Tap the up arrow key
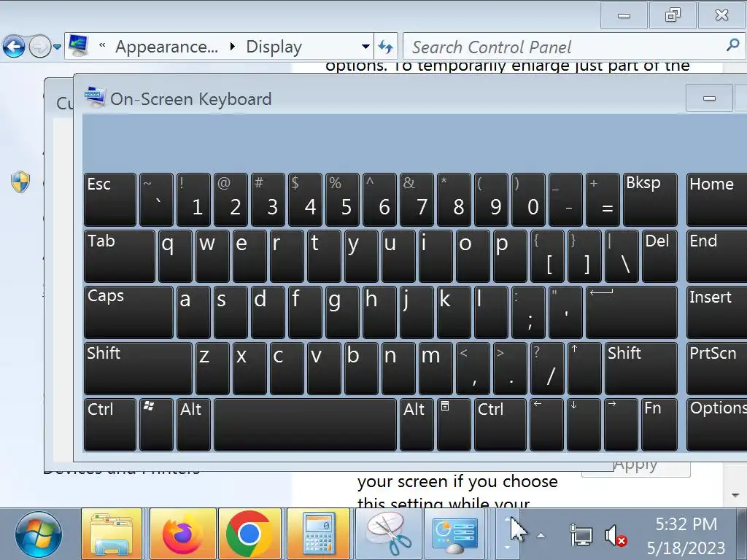This screenshot has height=560, width=747. (x=584, y=368)
